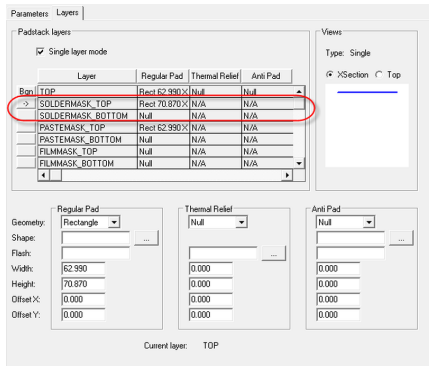Click the Regular Pad Height field

[83, 284]
